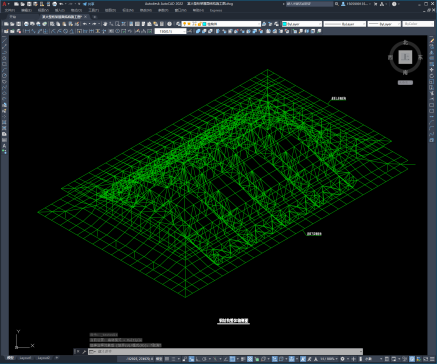This screenshot has height=364, width=437.
Task: Toggle clean screen in status bar
Action: (x=425, y=359)
